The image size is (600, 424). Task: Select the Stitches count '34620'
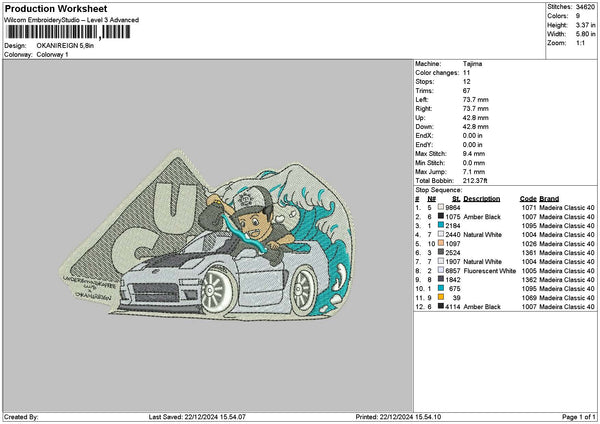(585, 7)
